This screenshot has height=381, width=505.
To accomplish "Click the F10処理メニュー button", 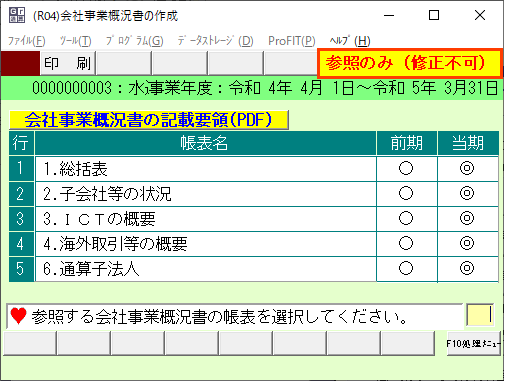I will tap(473, 343).
